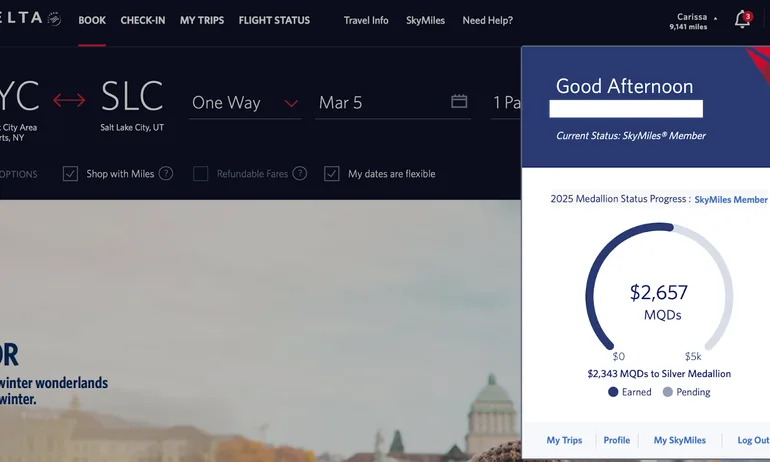
Task: Open the SkyMiles menu
Action: coord(425,20)
